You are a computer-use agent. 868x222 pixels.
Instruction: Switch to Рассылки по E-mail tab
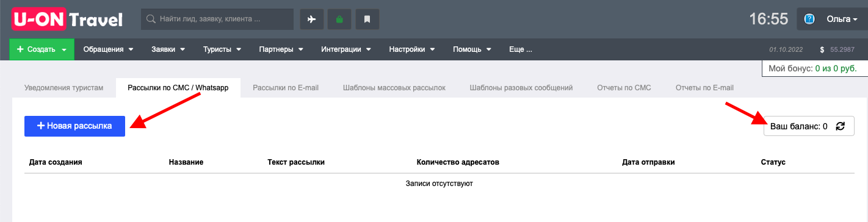tap(286, 88)
